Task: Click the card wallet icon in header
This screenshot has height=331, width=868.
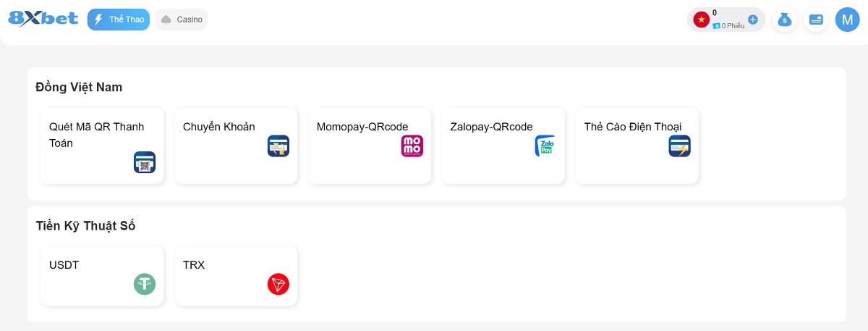Action: (816, 20)
